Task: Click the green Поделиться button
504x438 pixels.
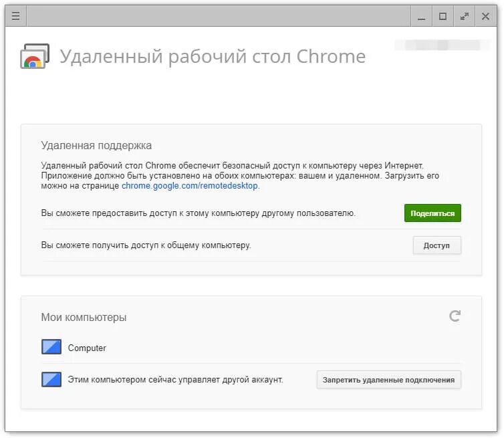Action: [x=432, y=213]
